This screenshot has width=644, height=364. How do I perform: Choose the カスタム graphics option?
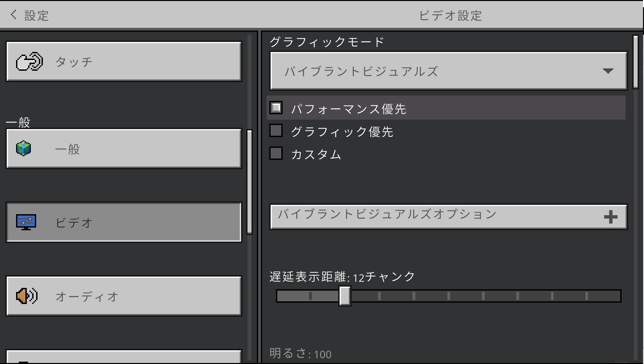[276, 153]
